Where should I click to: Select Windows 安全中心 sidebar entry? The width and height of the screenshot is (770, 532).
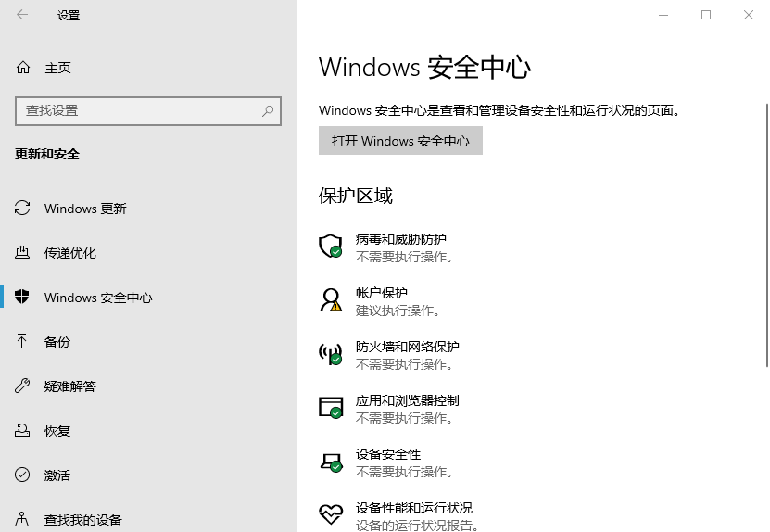[x=148, y=298]
